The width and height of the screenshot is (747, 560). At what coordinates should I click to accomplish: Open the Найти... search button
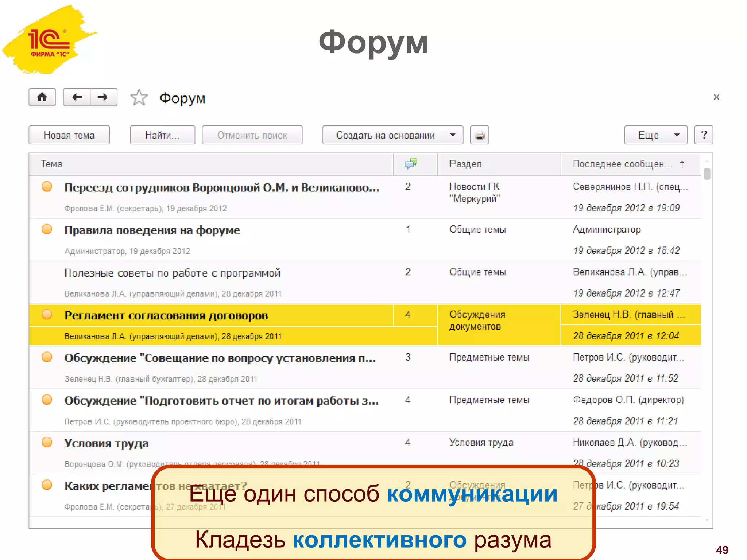tap(162, 135)
